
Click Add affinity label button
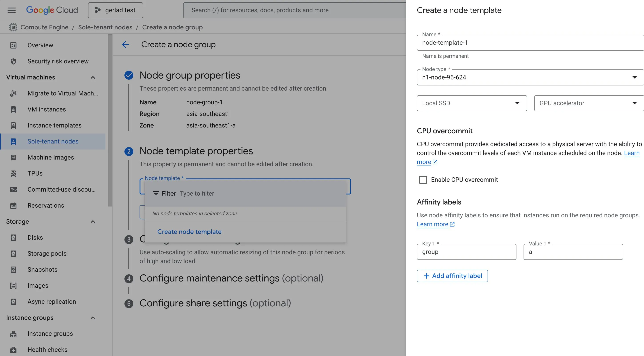(x=452, y=276)
